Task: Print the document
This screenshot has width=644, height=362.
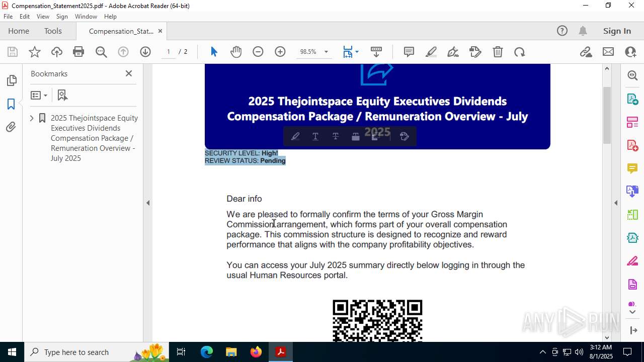Action: (x=78, y=52)
